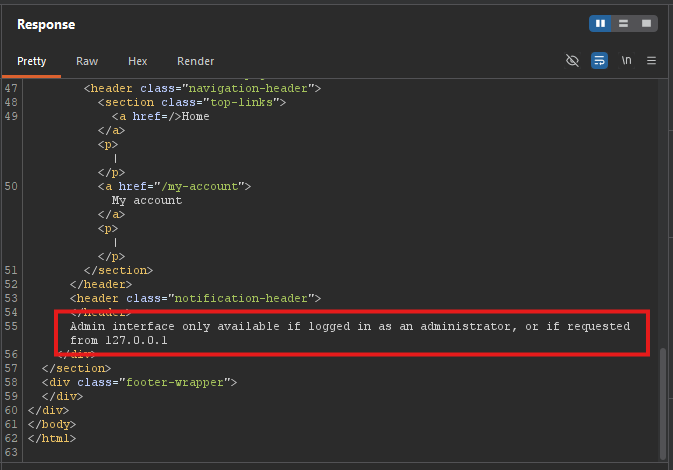The height and width of the screenshot is (470, 673).
Task: Open the response options hamburger menu
Action: (x=651, y=61)
